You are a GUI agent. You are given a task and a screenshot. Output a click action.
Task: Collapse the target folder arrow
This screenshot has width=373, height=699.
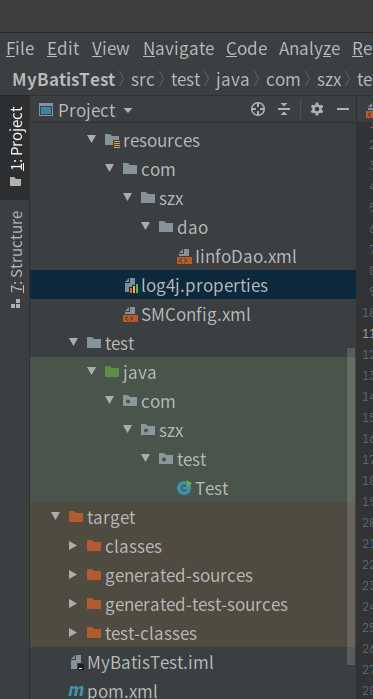pyautogui.click(x=55, y=517)
